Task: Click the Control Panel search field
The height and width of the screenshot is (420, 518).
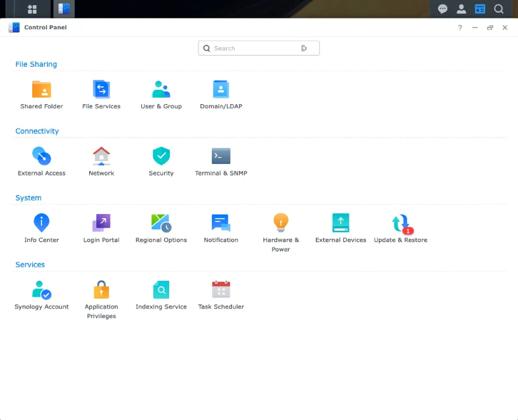Action: coord(258,48)
